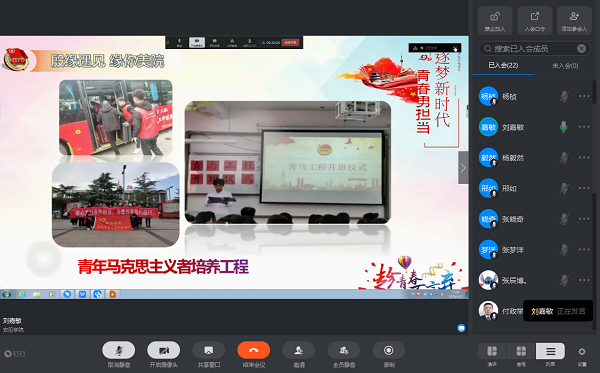Viewport: 600px width, 373px height.
Task: Open the share window option
Action: pos(209,350)
